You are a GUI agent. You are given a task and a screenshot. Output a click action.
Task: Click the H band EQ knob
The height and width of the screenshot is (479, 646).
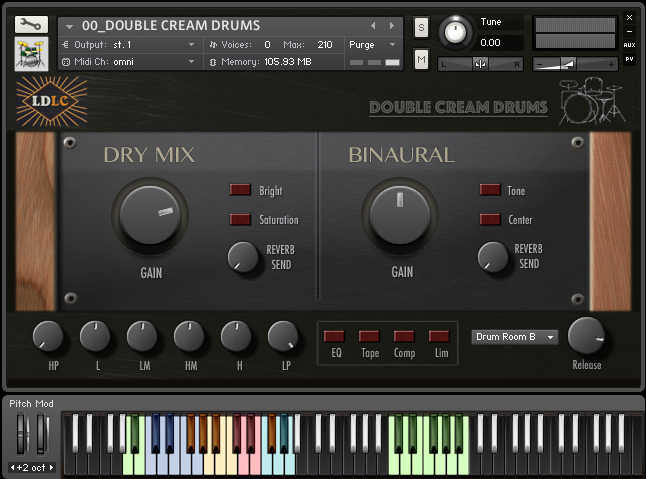point(236,336)
